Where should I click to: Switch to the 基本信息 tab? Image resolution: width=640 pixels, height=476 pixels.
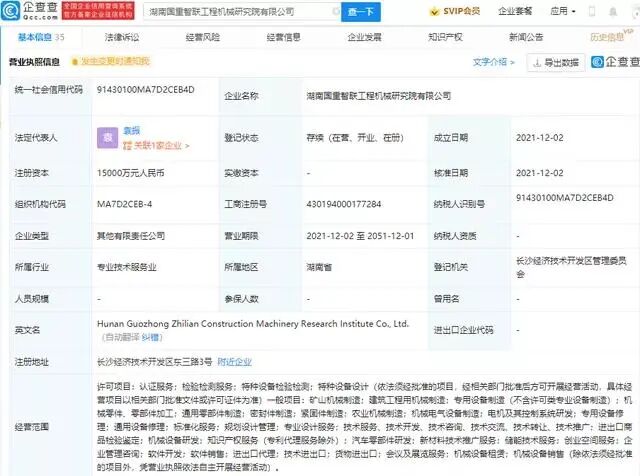point(41,37)
